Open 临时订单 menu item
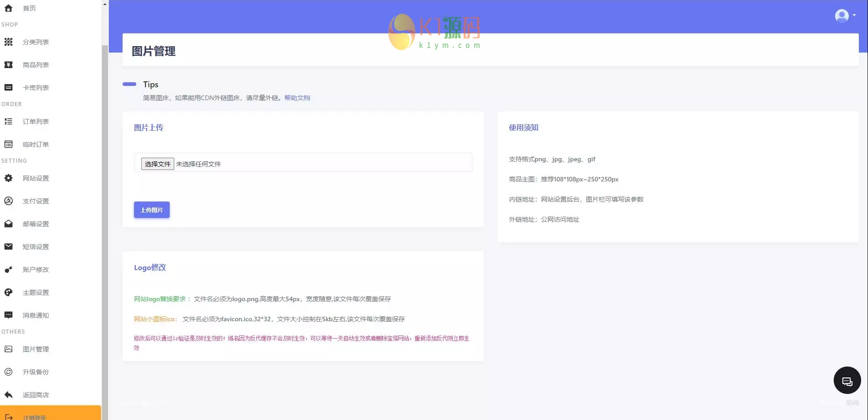The width and height of the screenshot is (868, 420). (36, 144)
